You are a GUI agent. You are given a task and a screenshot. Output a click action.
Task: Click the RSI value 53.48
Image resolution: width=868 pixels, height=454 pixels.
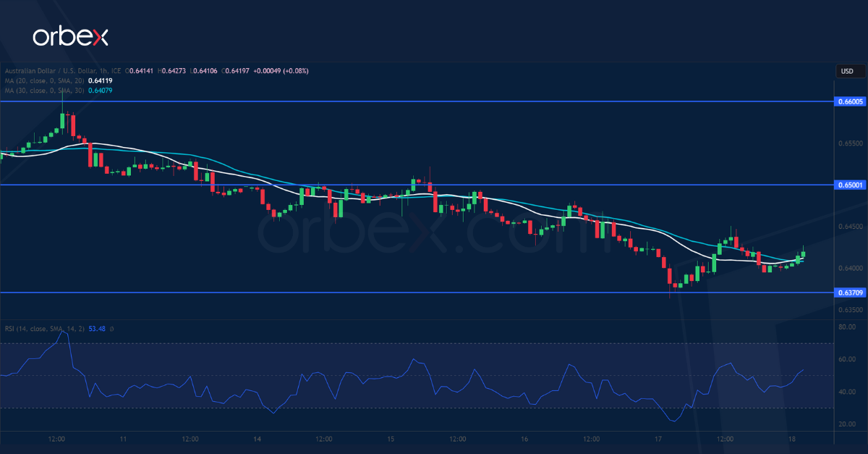(x=97, y=328)
